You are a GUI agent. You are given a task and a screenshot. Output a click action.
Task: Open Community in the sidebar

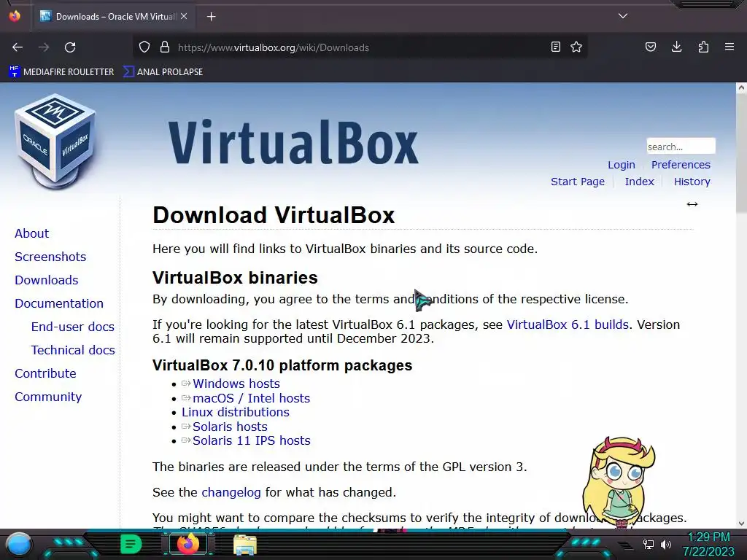tap(48, 397)
